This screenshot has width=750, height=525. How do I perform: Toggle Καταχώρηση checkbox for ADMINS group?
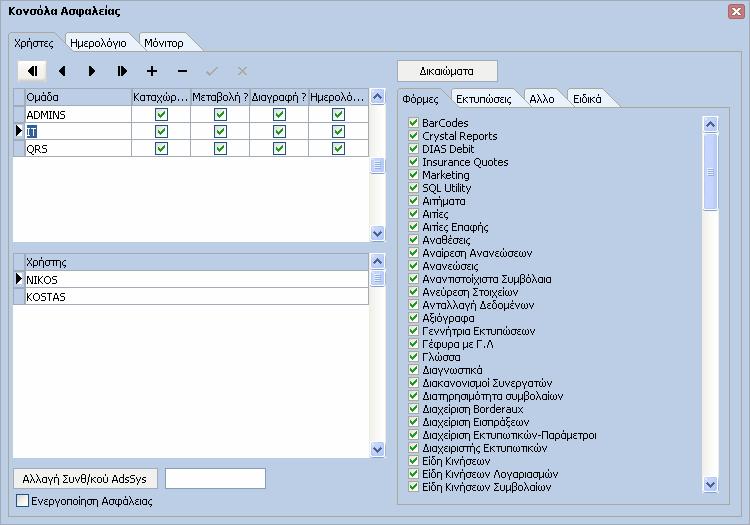tap(161, 114)
